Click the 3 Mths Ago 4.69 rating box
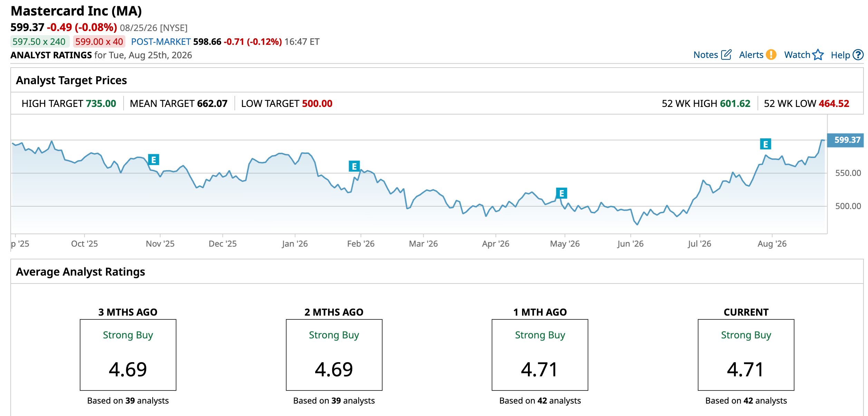Viewport: 868px width, 416px height. 128,355
